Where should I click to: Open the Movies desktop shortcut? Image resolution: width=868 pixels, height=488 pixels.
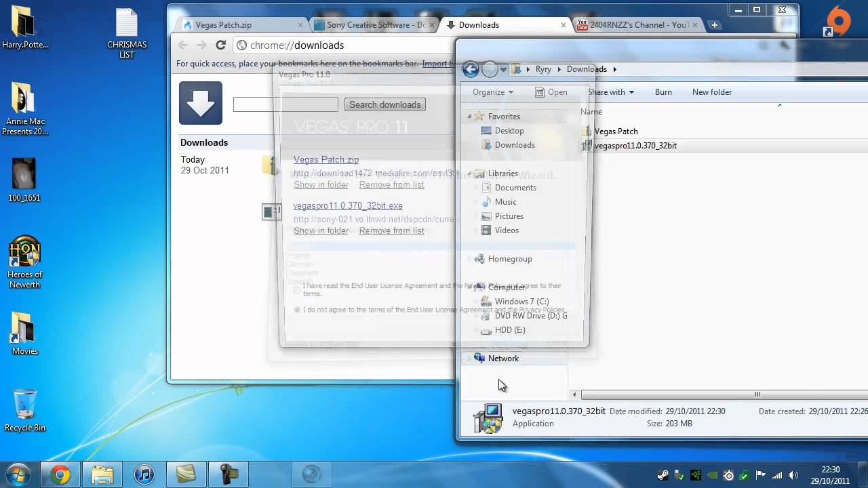(x=25, y=333)
